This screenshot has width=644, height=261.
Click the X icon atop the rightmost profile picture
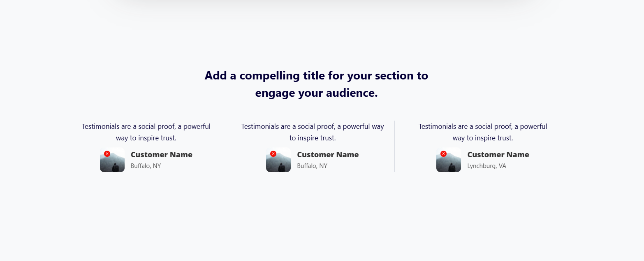444,153
